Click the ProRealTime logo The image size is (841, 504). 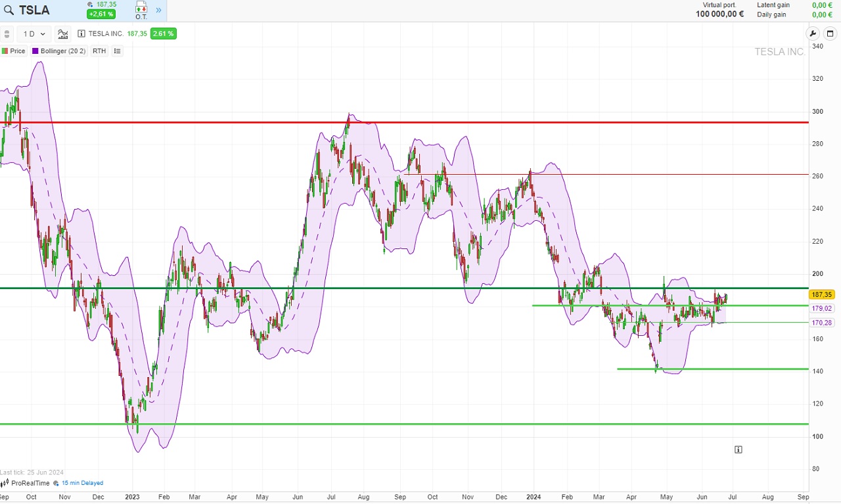[x=26, y=483]
